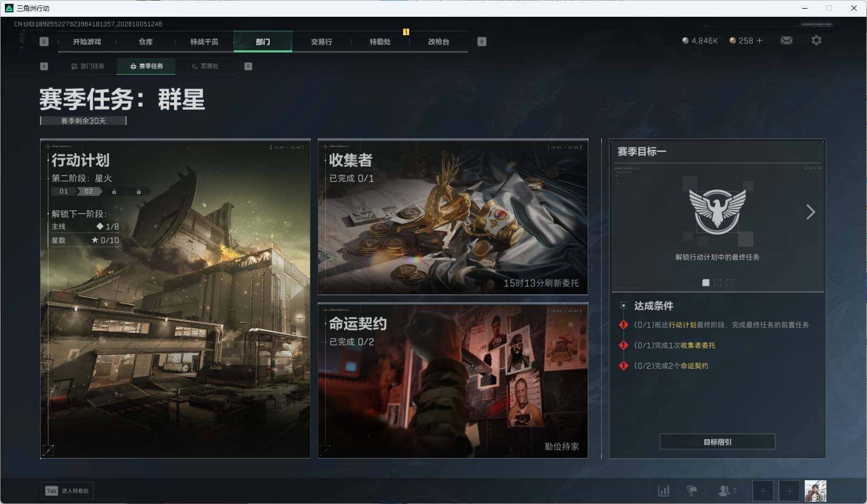
Task: Open the 开始游戏 tab
Action: pos(87,42)
